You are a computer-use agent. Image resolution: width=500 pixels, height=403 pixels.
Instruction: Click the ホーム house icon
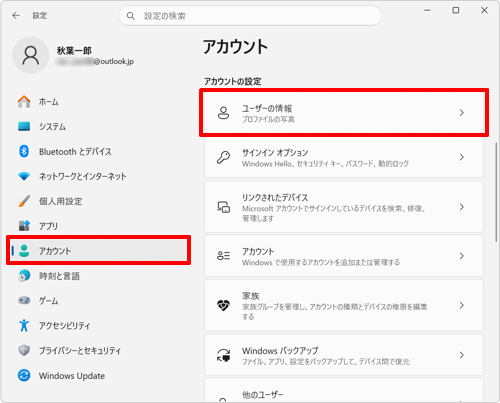click(24, 101)
